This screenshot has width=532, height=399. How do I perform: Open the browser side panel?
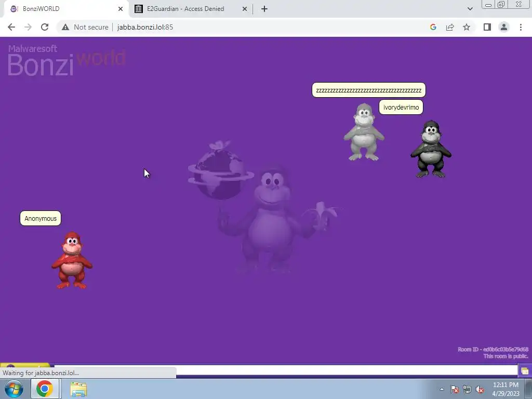tap(487, 27)
